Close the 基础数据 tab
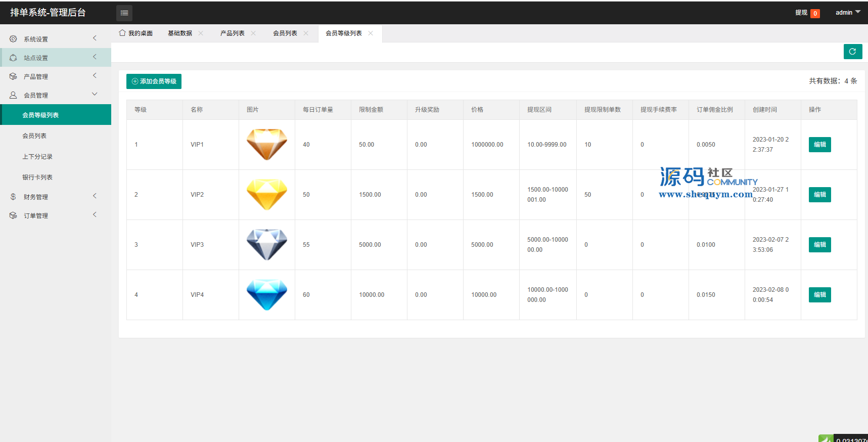The image size is (868, 442). pyautogui.click(x=201, y=33)
